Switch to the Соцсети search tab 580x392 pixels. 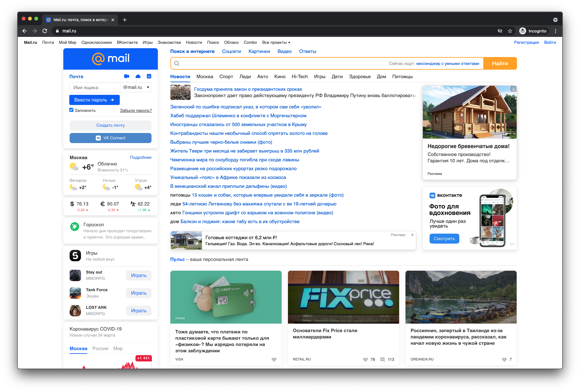pyautogui.click(x=232, y=51)
